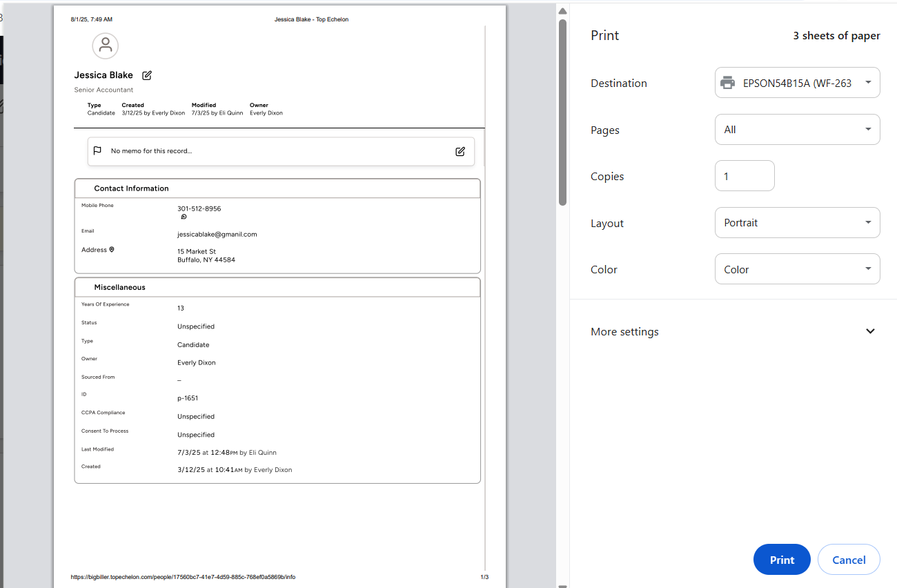
Task: Click the Type value Candidate in Miscellaneous
Action: [193, 345]
